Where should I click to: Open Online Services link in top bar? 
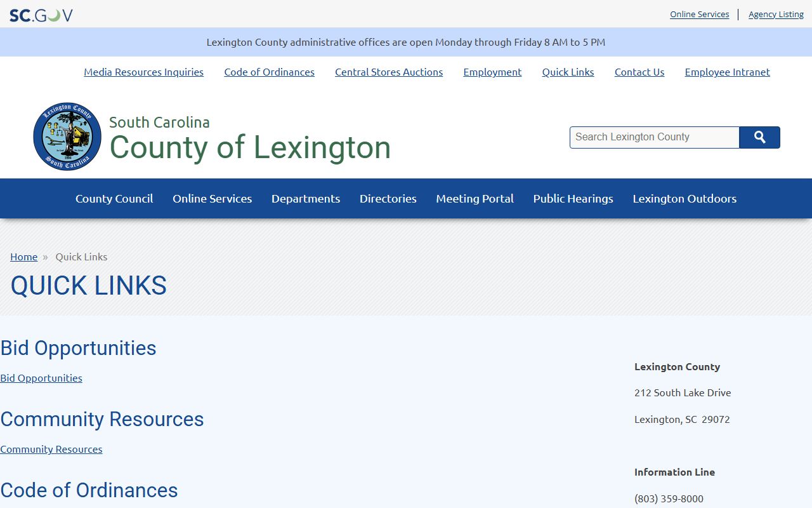[x=699, y=14]
